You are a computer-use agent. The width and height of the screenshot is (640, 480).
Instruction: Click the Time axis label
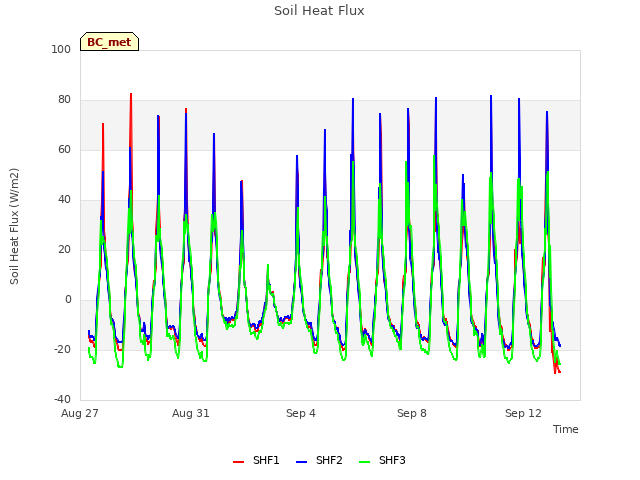(x=565, y=429)
